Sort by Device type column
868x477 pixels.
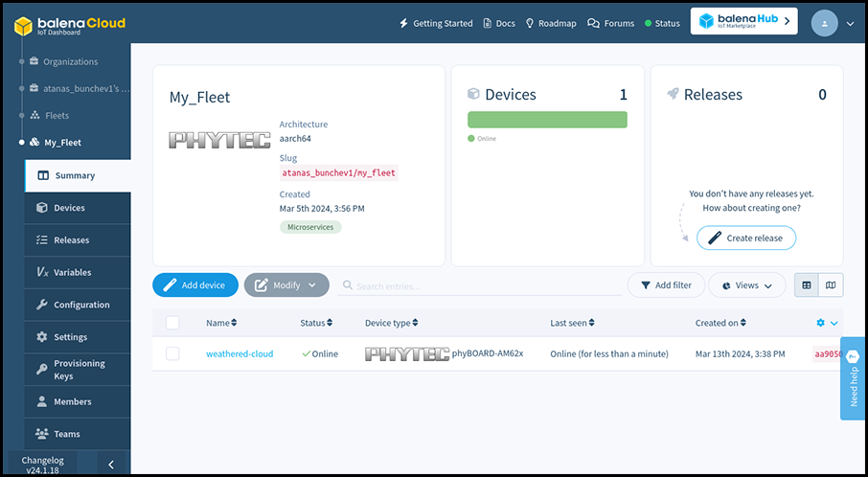tap(392, 323)
